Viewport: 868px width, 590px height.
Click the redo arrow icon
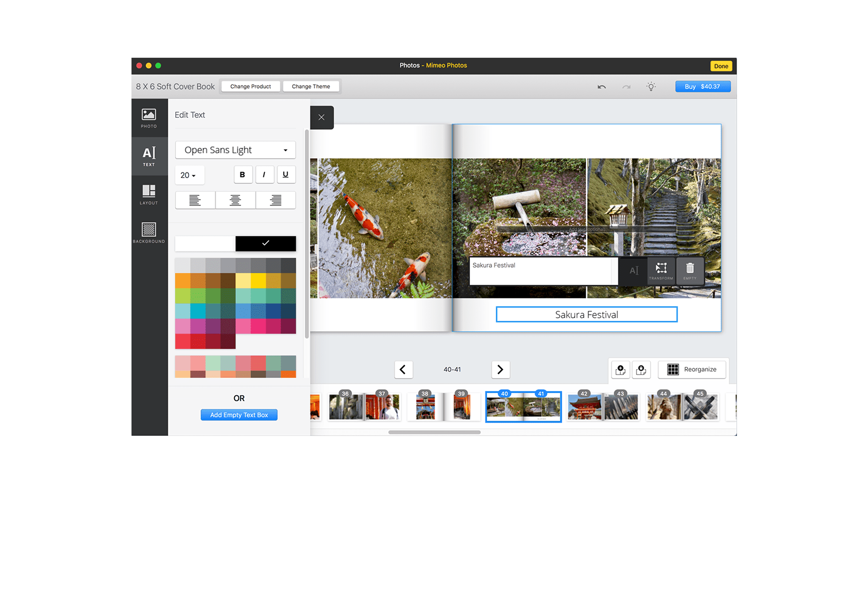pos(626,87)
